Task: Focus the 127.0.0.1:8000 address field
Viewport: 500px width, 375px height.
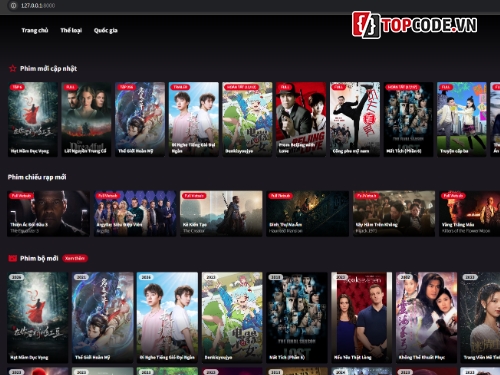Action: pyautogui.click(x=38, y=6)
